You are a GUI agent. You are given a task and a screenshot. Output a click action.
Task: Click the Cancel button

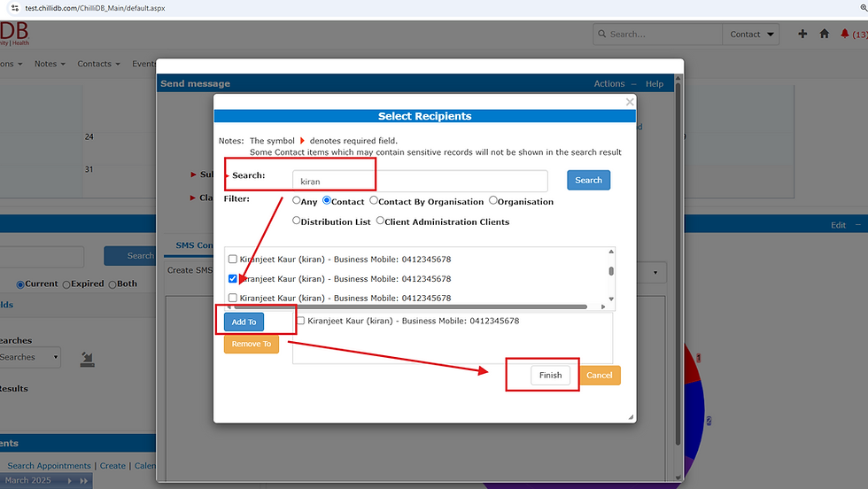[600, 375]
